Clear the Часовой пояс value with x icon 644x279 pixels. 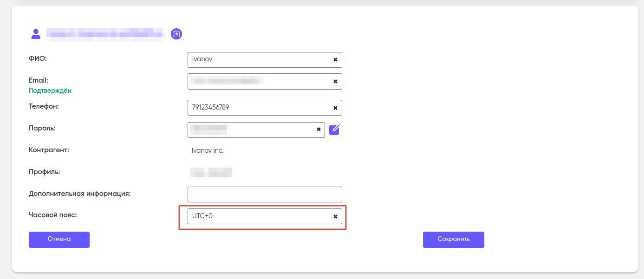click(335, 216)
